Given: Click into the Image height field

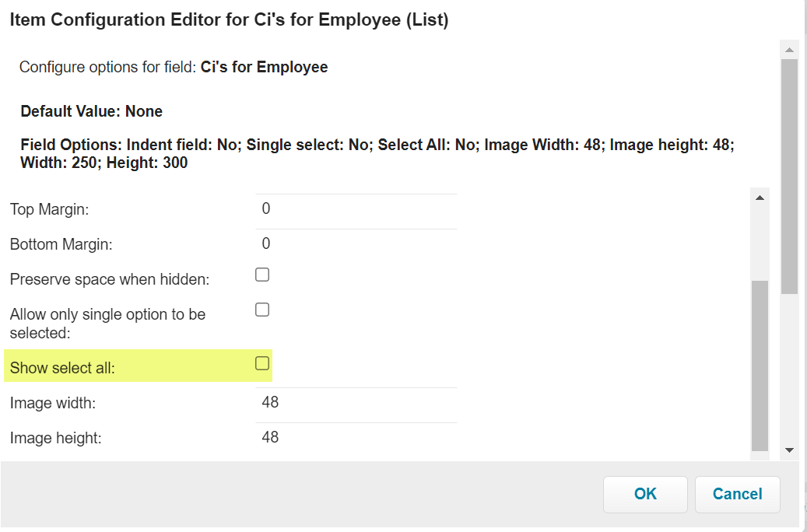Looking at the screenshot, I should pyautogui.click(x=356, y=437).
